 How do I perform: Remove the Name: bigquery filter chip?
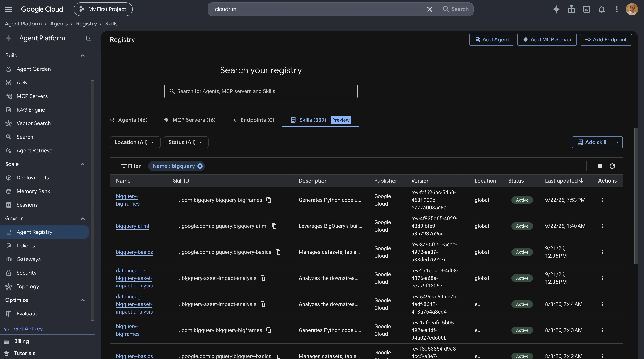200,166
